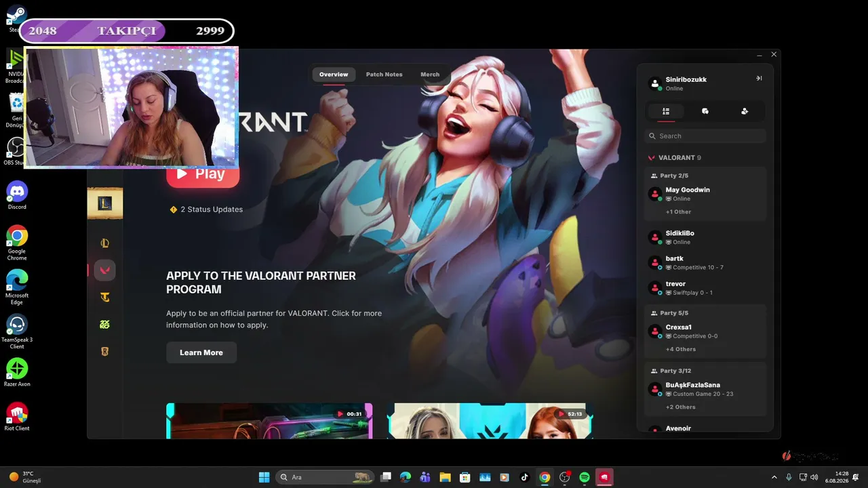Image resolution: width=868 pixels, height=488 pixels.
Task: Select friend trevor in the list
Action: (x=705, y=288)
